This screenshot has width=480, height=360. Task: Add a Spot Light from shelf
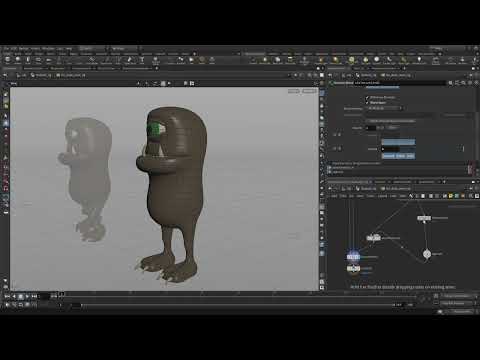(277, 60)
